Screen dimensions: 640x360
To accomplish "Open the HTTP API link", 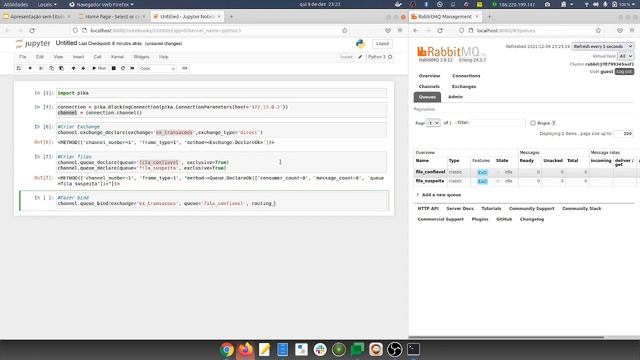I will (x=428, y=209).
